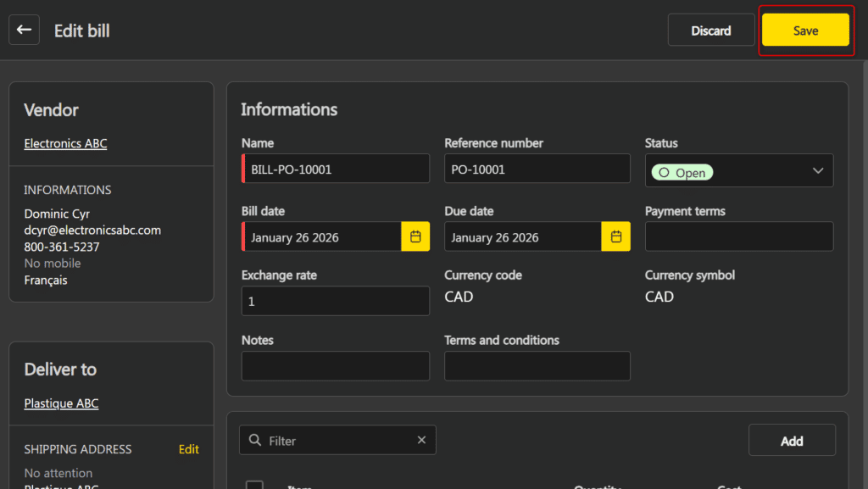Image resolution: width=868 pixels, height=489 pixels.
Task: Click the Open status badge
Action: click(x=682, y=172)
